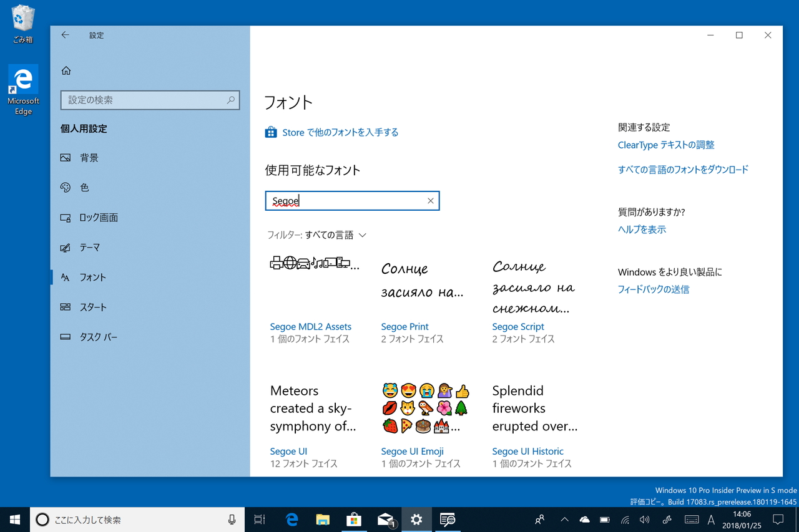The height and width of the screenshot is (532, 799).
Task: Open the People icon in taskbar
Action: click(x=540, y=520)
